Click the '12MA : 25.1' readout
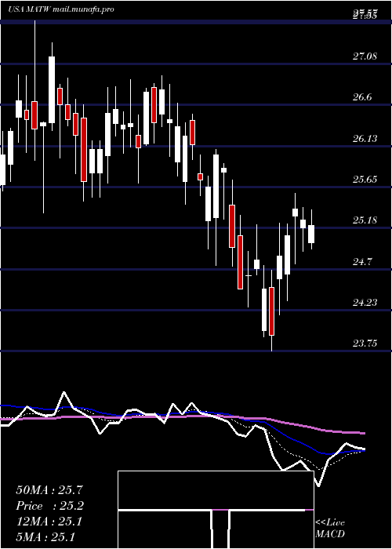The image size is (392, 549). [49, 522]
